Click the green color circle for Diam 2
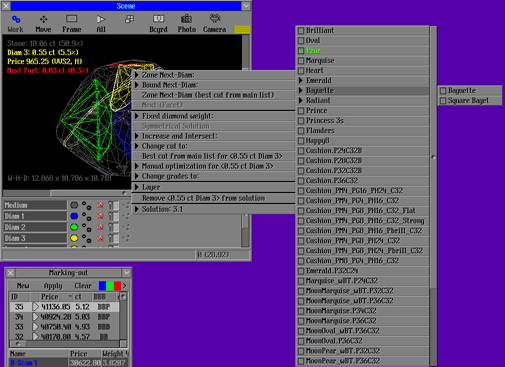Image resolution: width=505 pixels, height=367 pixels. click(74, 227)
